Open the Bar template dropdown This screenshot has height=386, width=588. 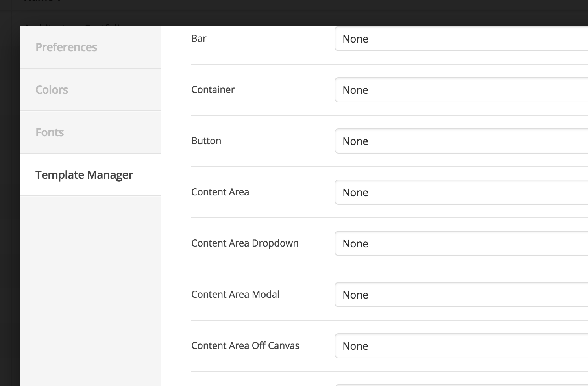[x=460, y=39]
